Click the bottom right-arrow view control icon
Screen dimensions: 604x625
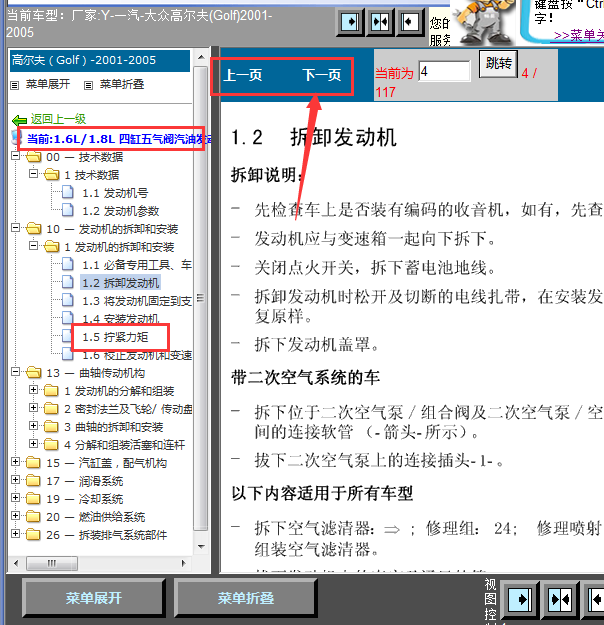pos(519,599)
